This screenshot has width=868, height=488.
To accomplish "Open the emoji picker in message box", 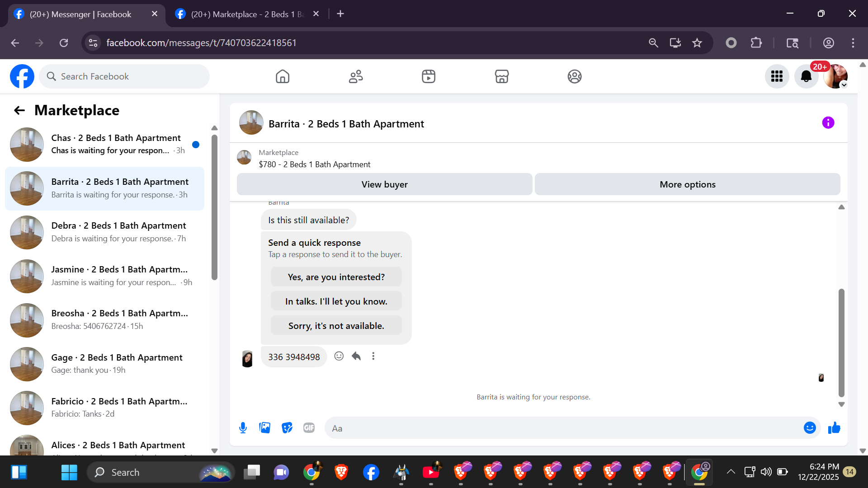I will tap(810, 428).
